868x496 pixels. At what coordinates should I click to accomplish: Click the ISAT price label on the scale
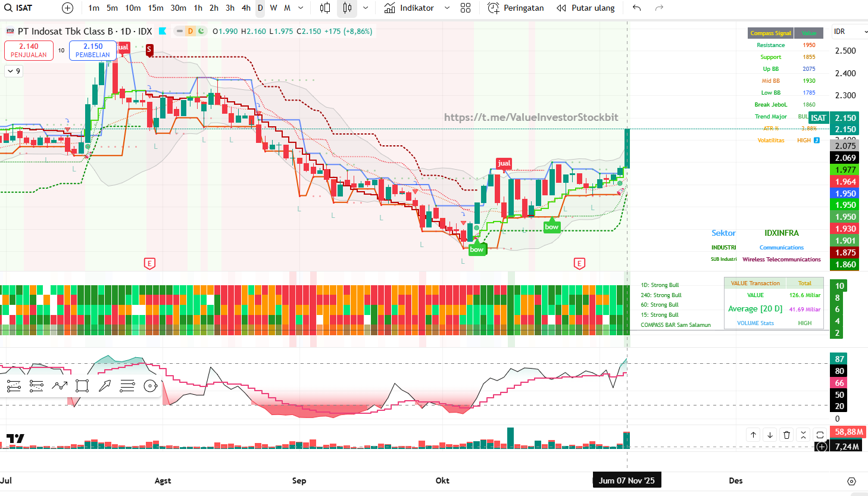pyautogui.click(x=819, y=118)
